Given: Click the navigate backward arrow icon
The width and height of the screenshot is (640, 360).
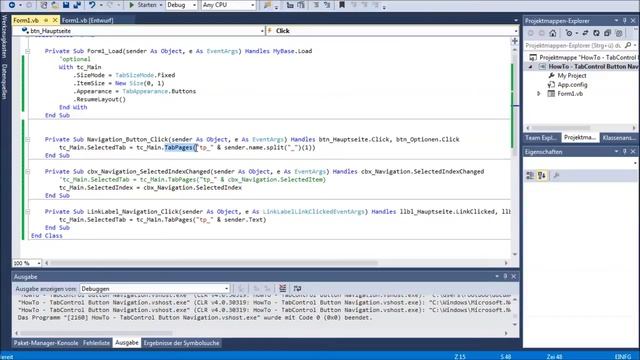Looking at the screenshot, I should click(11, 5).
